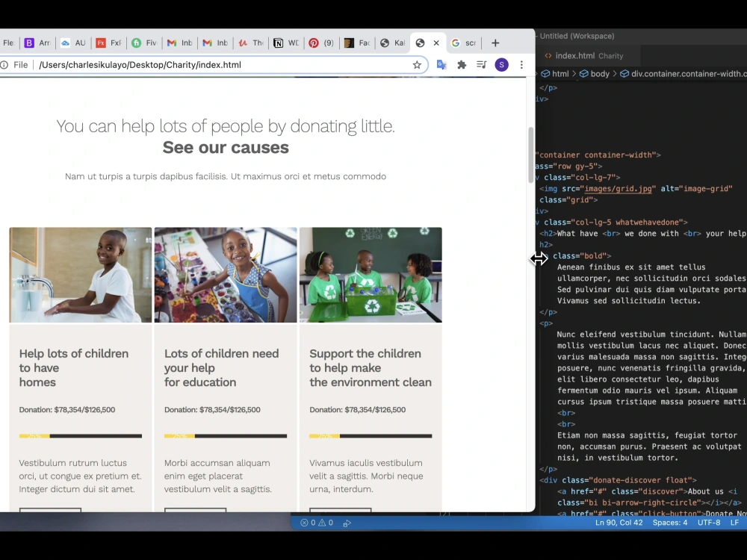Click 'Ln 90, Col 42' in status bar
This screenshot has width=747, height=560.
click(x=619, y=523)
